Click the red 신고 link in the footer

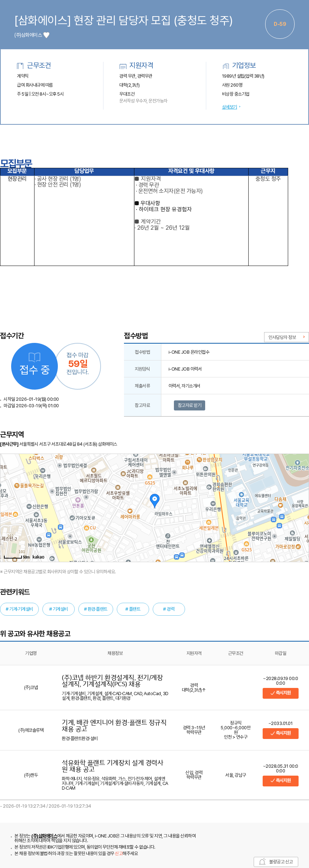click(119, 853)
